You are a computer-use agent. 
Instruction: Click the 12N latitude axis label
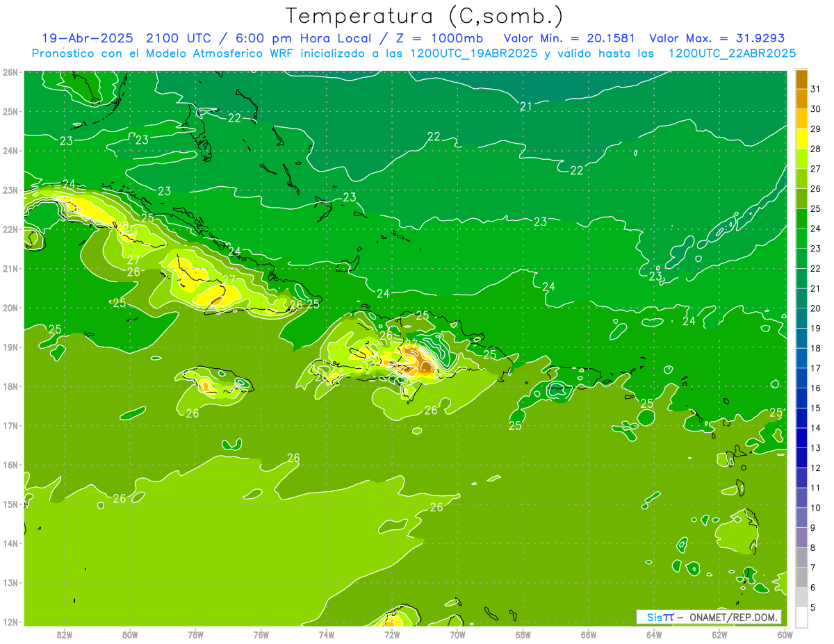10,622
